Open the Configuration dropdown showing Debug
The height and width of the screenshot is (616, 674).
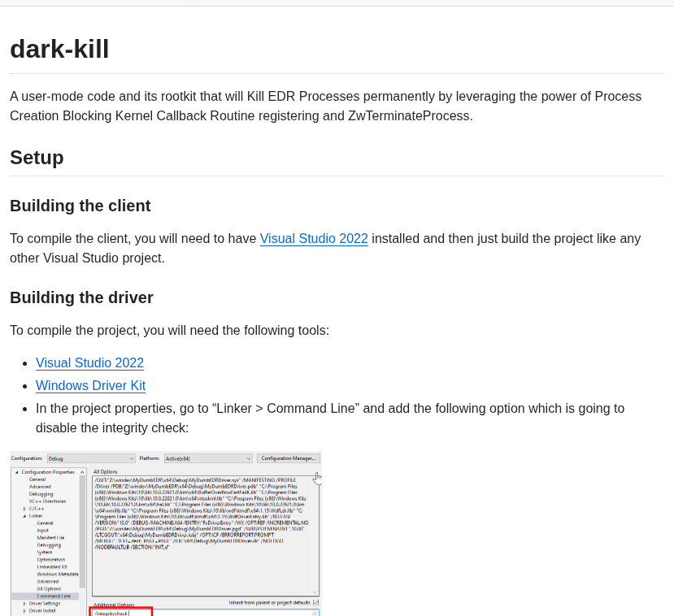pos(91,458)
